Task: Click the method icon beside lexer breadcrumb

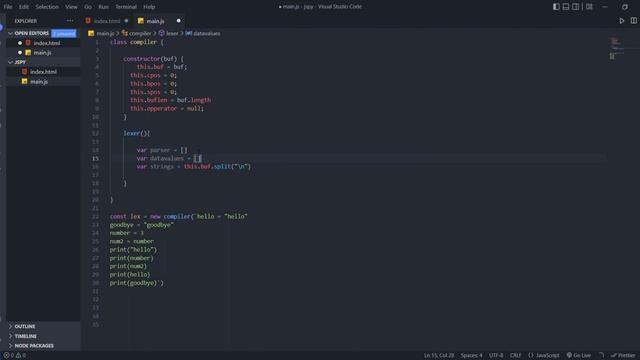Action: (162, 33)
